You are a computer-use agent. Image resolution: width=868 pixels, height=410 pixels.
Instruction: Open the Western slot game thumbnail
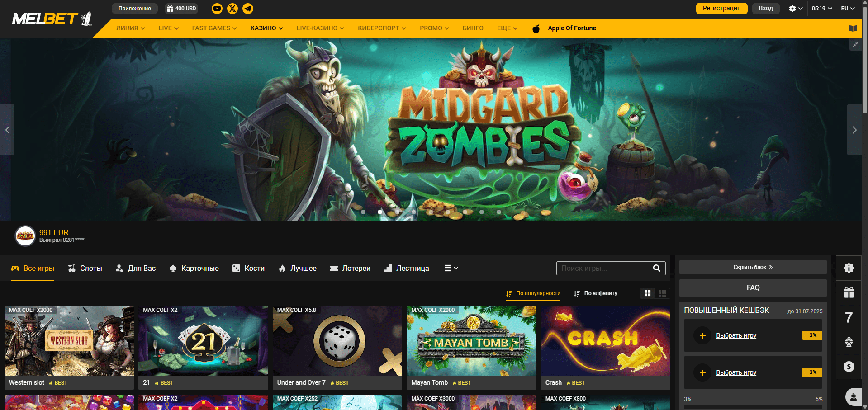(x=69, y=341)
